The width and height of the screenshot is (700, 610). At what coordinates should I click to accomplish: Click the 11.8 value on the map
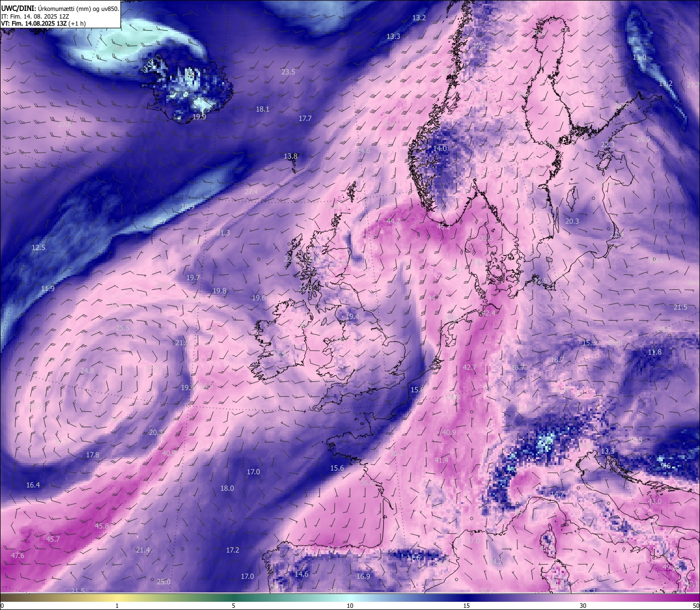click(655, 352)
